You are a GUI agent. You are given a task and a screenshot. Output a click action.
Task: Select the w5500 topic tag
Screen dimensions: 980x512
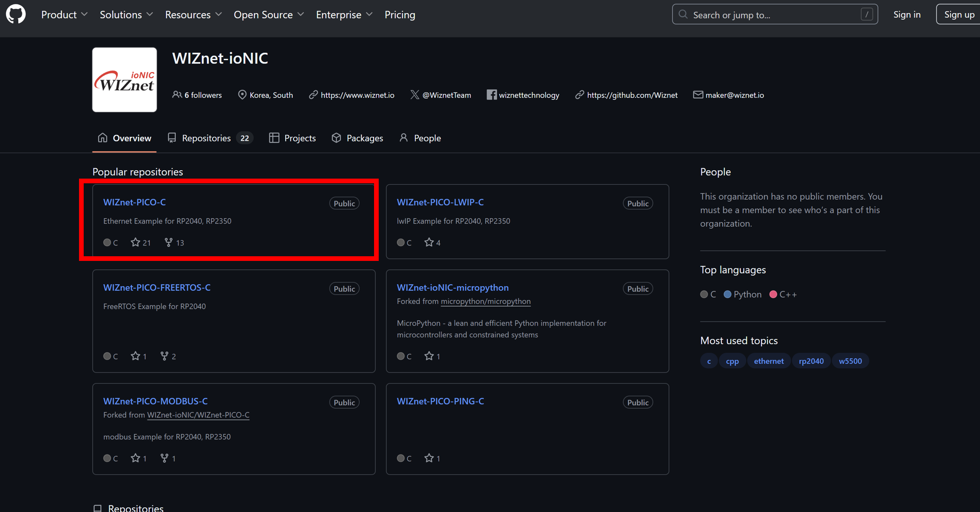tap(850, 361)
